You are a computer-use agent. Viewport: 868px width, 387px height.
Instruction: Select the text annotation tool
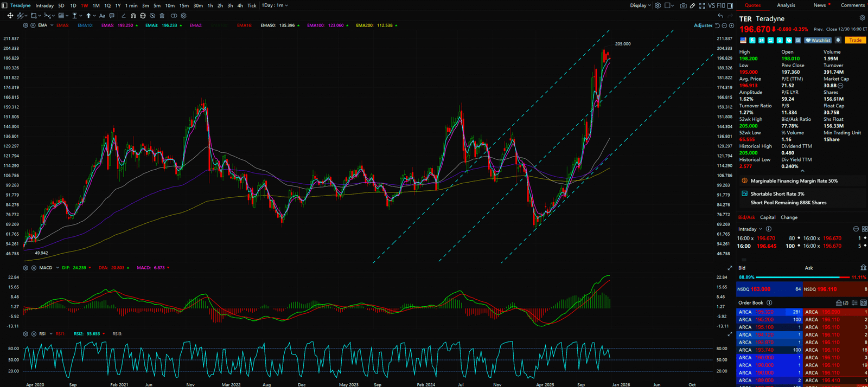102,16
